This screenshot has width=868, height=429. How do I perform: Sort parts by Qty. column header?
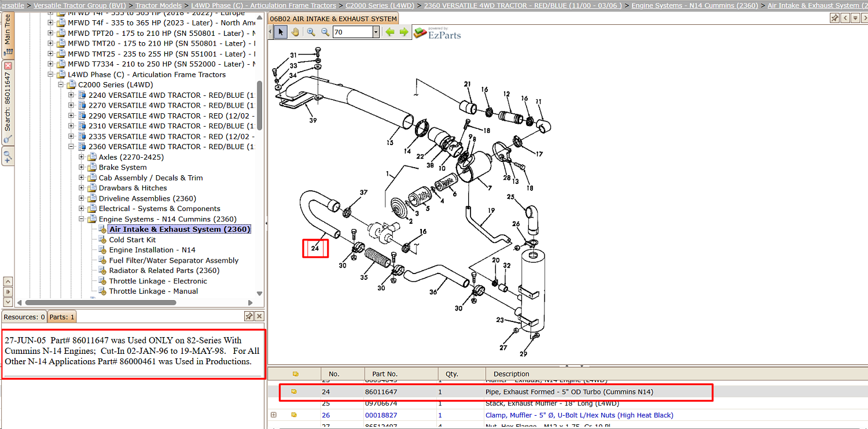coord(462,374)
